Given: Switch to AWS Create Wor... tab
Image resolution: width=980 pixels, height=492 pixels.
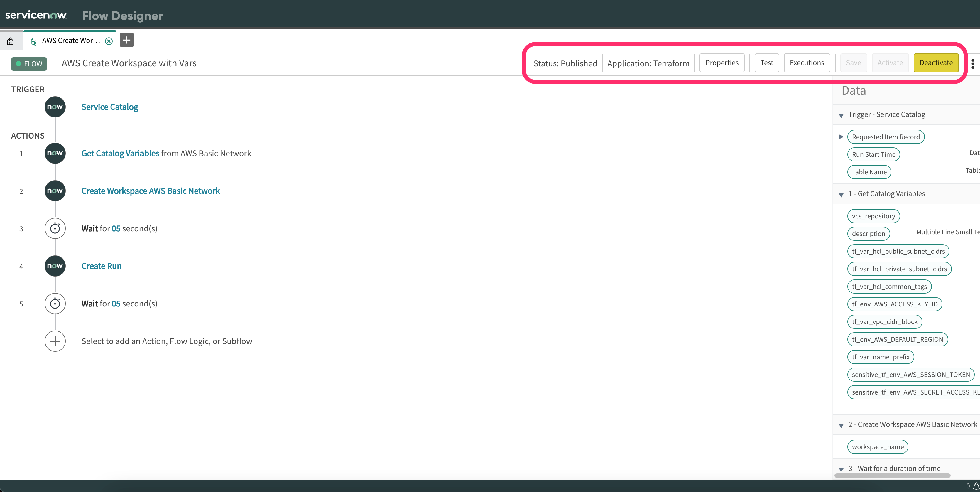Looking at the screenshot, I should click(x=71, y=41).
